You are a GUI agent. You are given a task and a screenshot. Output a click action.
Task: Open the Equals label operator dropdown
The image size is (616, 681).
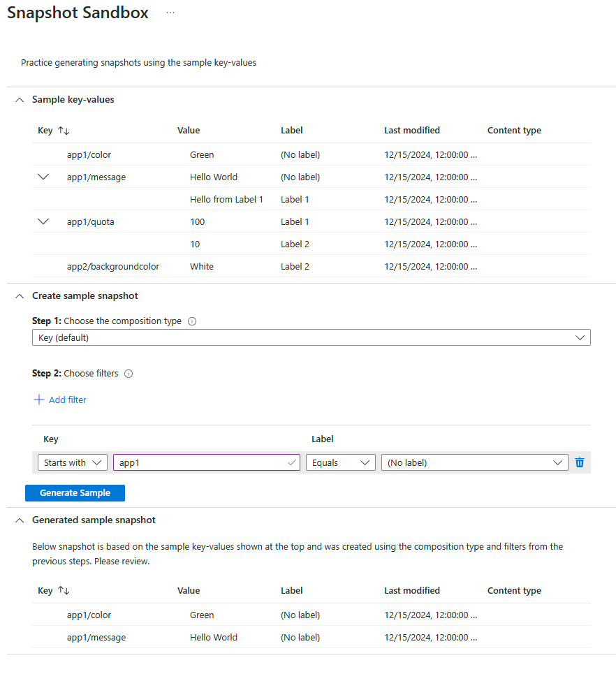(340, 462)
